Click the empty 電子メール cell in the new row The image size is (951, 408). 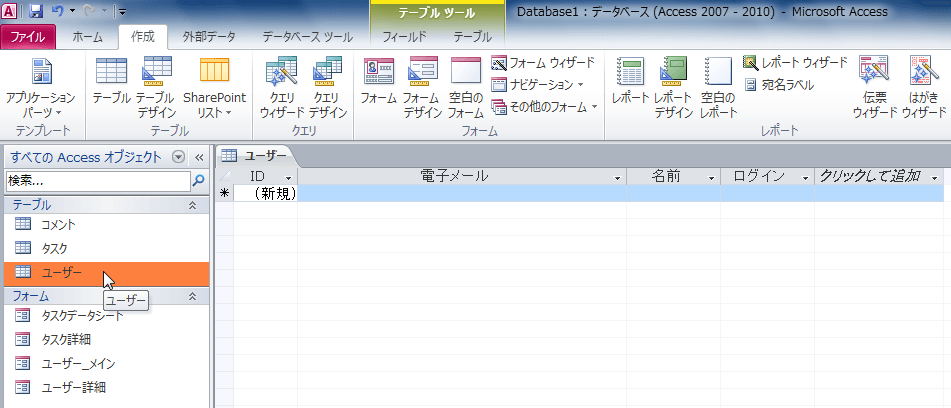click(x=462, y=193)
